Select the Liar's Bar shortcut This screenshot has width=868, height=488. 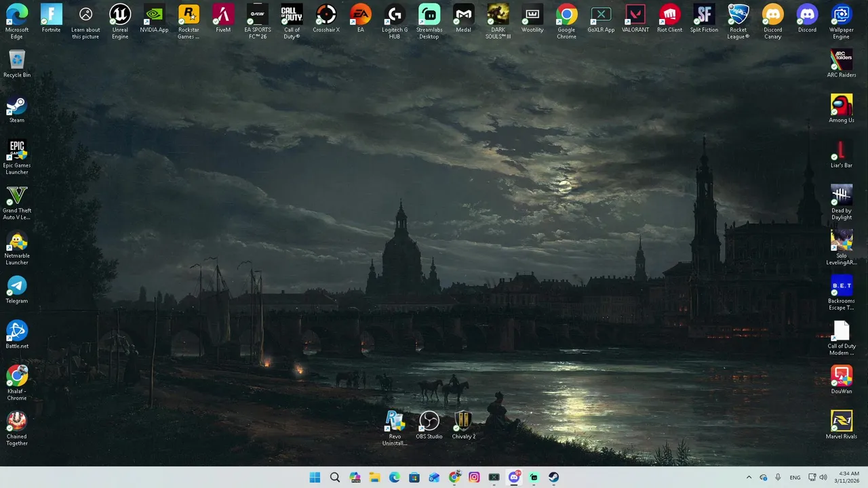tap(842, 155)
